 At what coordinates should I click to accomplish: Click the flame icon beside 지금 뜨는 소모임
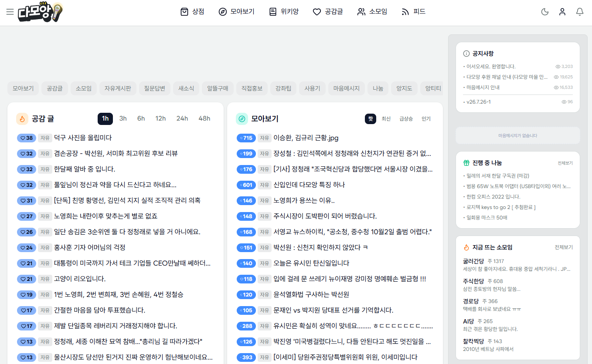coord(466,247)
